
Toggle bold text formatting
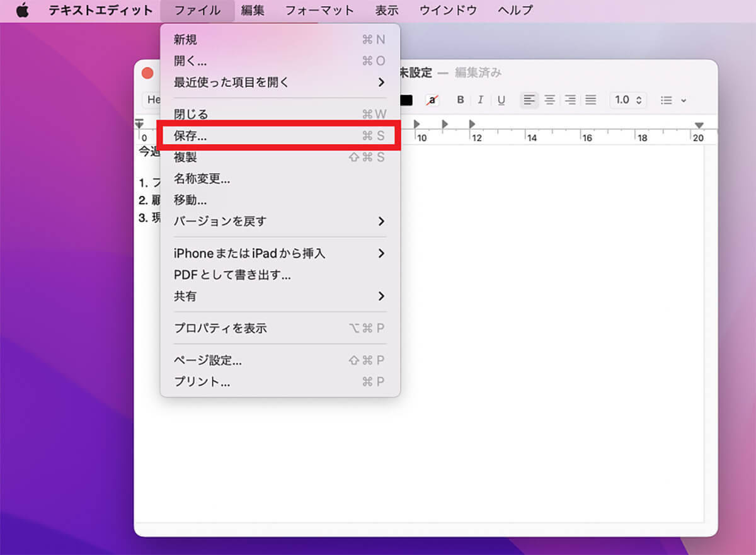click(461, 100)
